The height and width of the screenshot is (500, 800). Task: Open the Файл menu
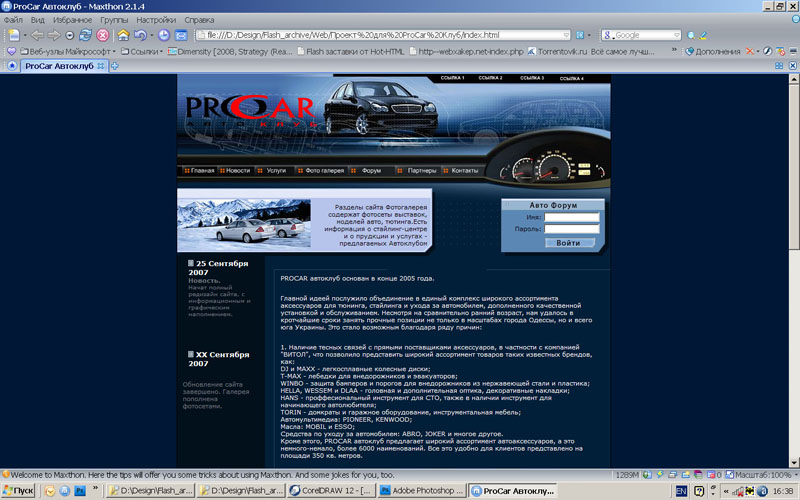pos(13,20)
